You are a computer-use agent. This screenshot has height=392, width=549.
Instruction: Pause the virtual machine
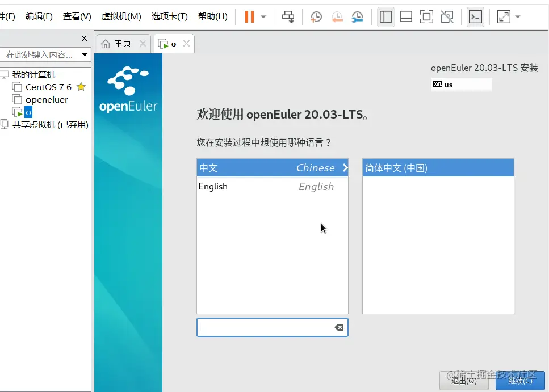click(x=249, y=16)
